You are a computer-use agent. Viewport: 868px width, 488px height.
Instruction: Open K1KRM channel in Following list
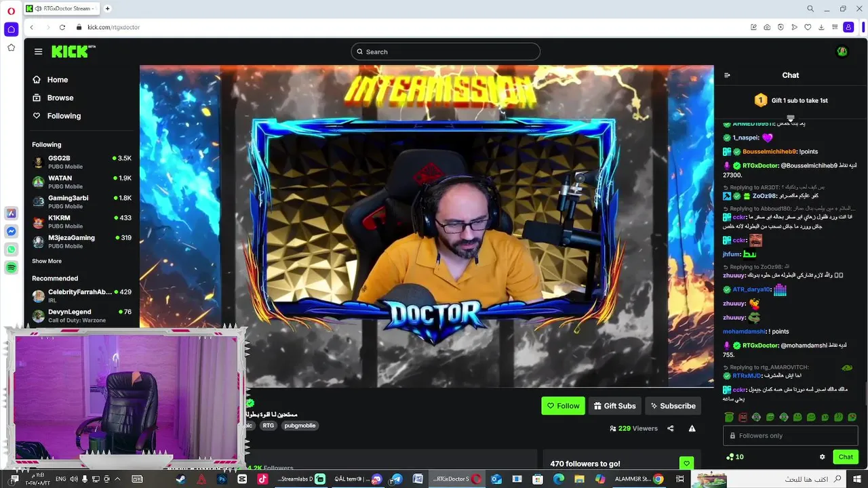(81, 221)
